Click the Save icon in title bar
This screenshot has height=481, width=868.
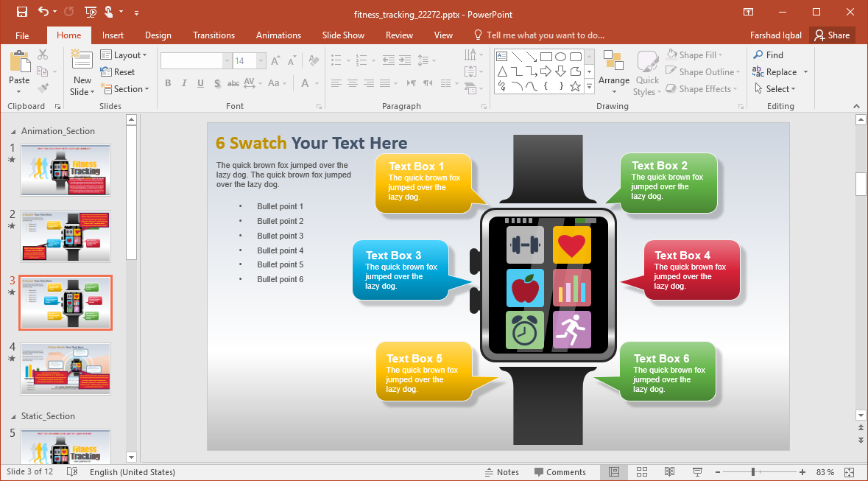click(x=21, y=13)
